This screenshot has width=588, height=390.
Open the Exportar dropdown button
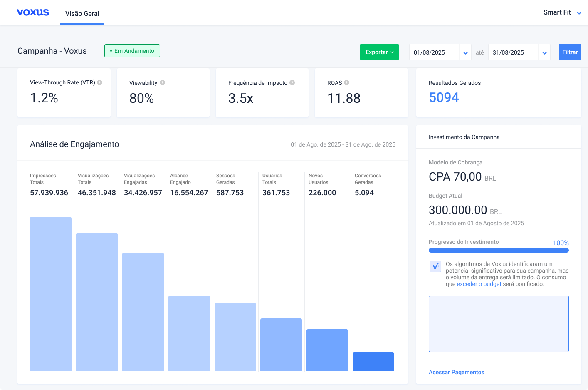tap(379, 52)
